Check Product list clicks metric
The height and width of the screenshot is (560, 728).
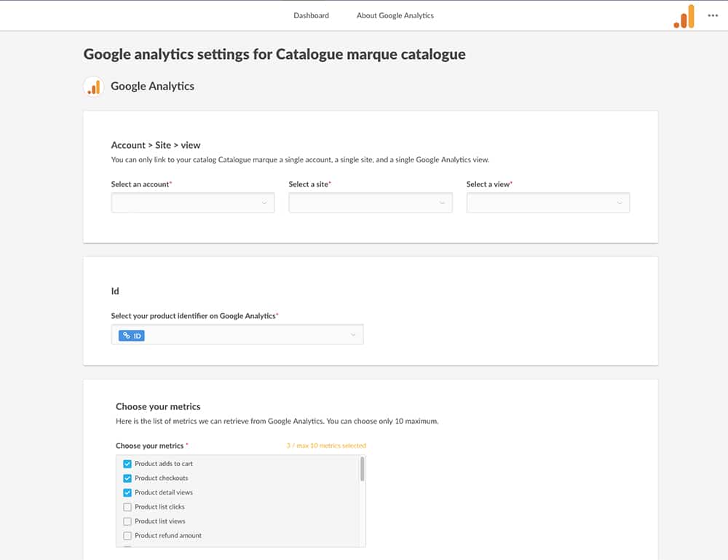(127, 507)
